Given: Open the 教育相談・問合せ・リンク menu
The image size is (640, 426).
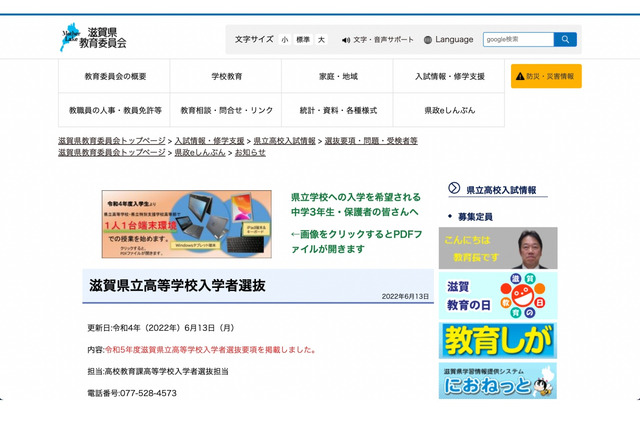Looking at the screenshot, I should 226,110.
